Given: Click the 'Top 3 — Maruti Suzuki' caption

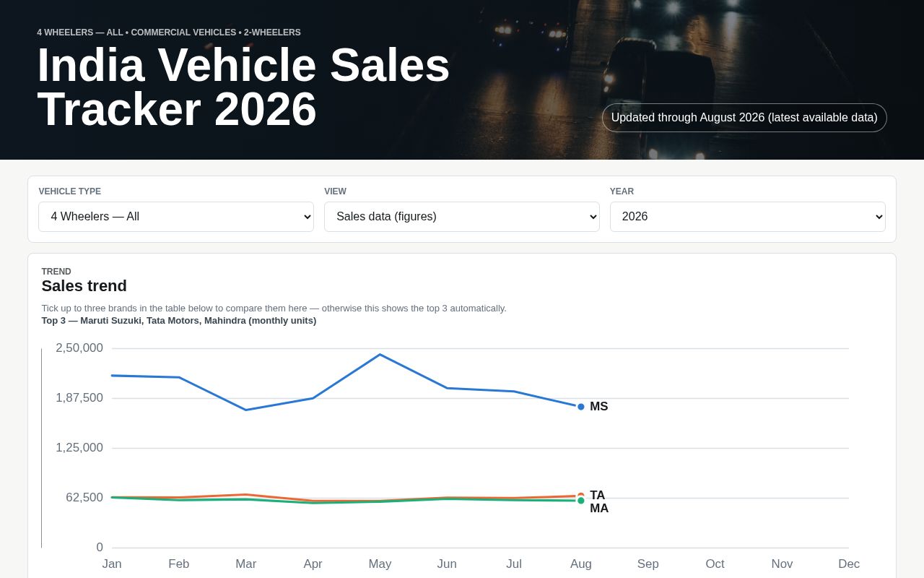Looking at the screenshot, I should pos(179,321).
